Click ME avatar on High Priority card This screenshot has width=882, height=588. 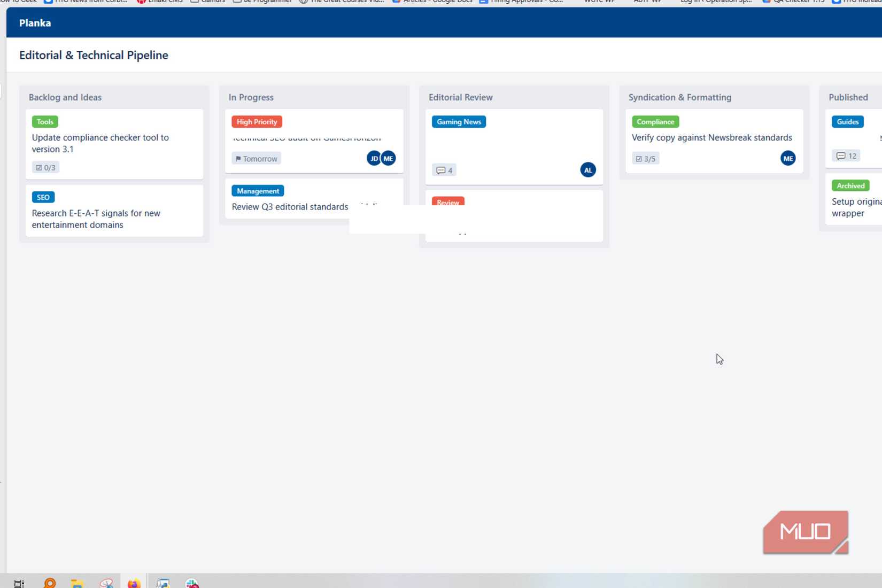coord(389,158)
